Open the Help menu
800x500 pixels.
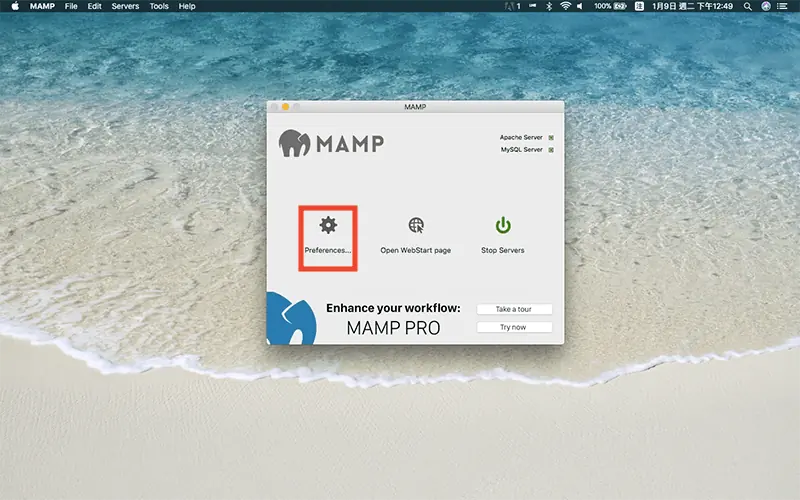click(187, 6)
